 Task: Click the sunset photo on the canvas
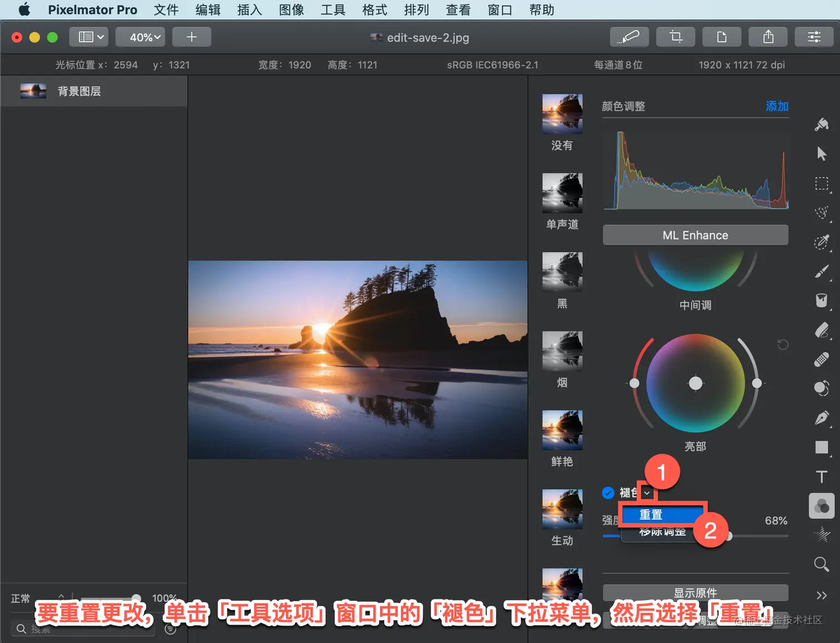pyautogui.click(x=358, y=360)
